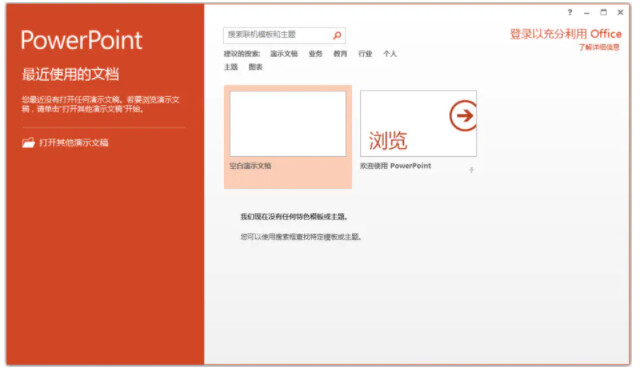The width and height of the screenshot is (642, 374).
Task: Open the 空白演示文稿 blank presentation thumbnail
Action: tap(288, 124)
